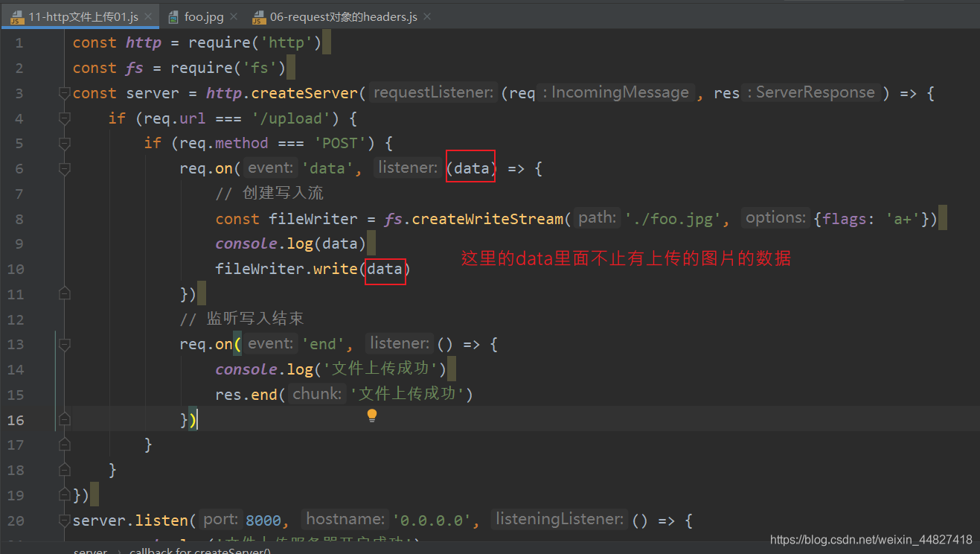980x554 pixels.
Task: Click the options: parameter hint on line 8
Action: tap(775, 218)
